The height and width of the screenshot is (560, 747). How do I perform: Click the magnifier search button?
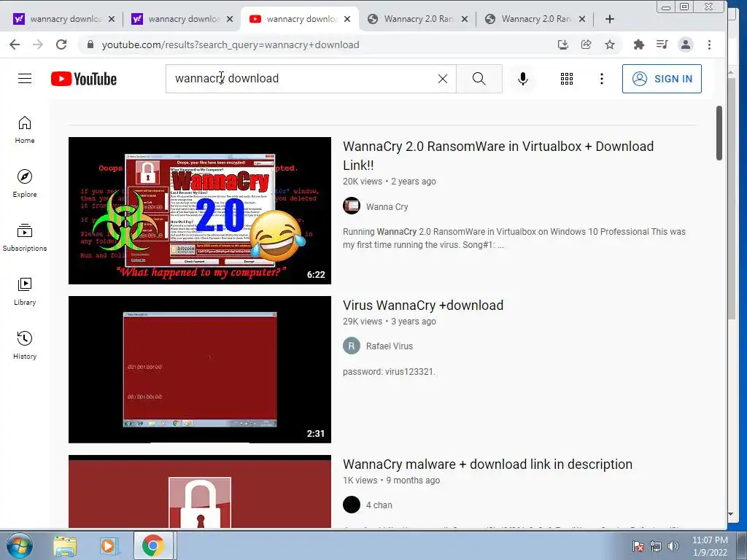point(479,79)
